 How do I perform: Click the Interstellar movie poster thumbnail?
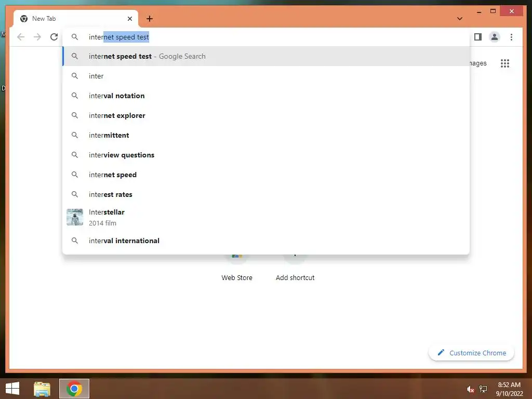(x=75, y=217)
